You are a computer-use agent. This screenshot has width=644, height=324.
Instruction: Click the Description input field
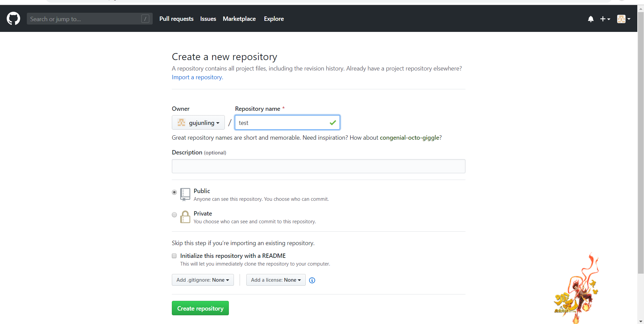click(x=318, y=166)
